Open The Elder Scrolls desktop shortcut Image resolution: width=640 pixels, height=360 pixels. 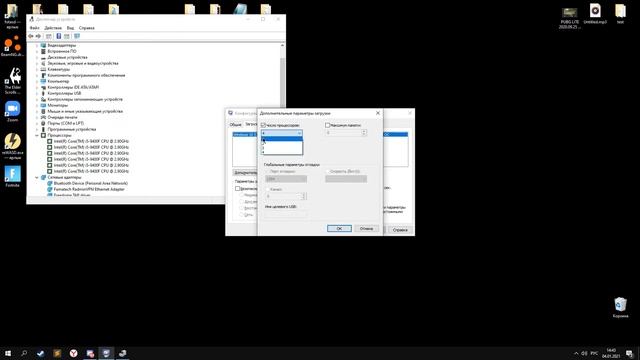point(12,81)
